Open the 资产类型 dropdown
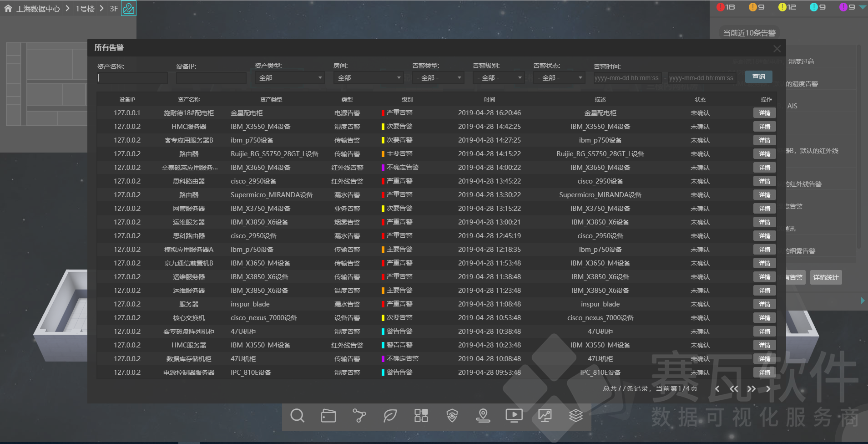 point(289,77)
